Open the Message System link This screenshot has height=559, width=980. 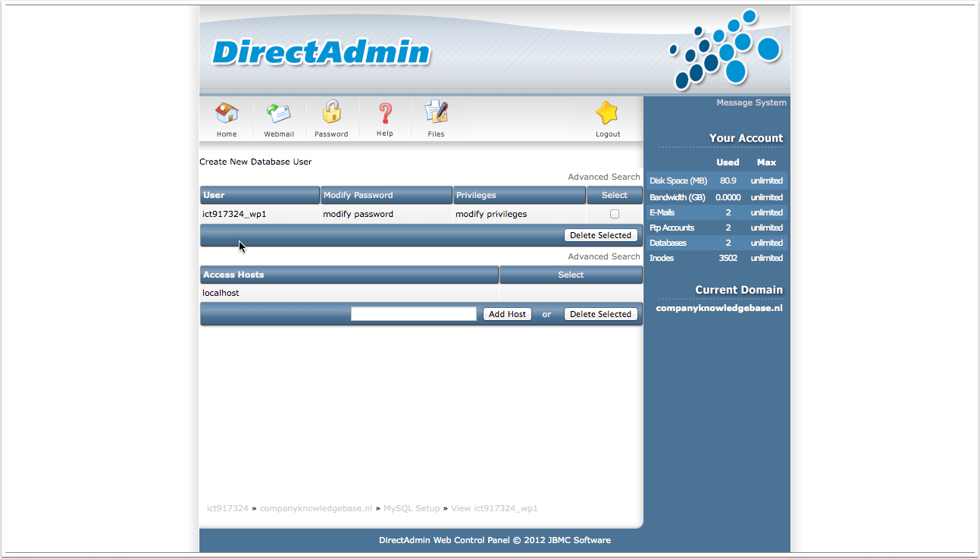pos(751,102)
